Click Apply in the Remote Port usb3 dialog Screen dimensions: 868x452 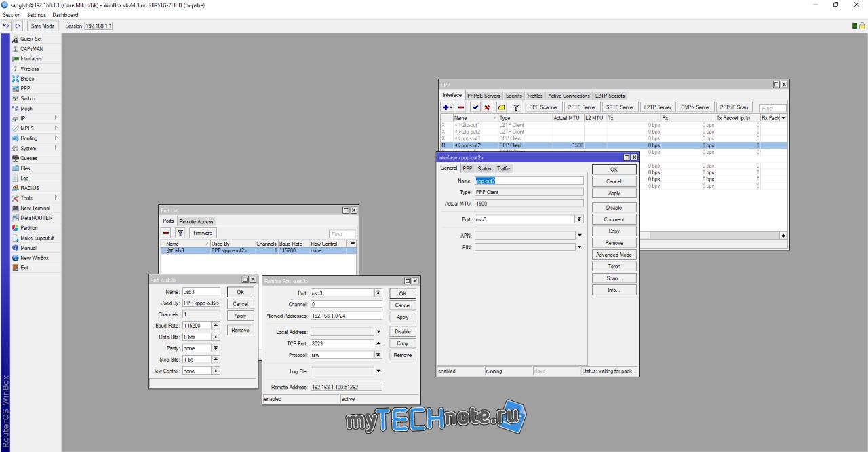pyautogui.click(x=403, y=317)
